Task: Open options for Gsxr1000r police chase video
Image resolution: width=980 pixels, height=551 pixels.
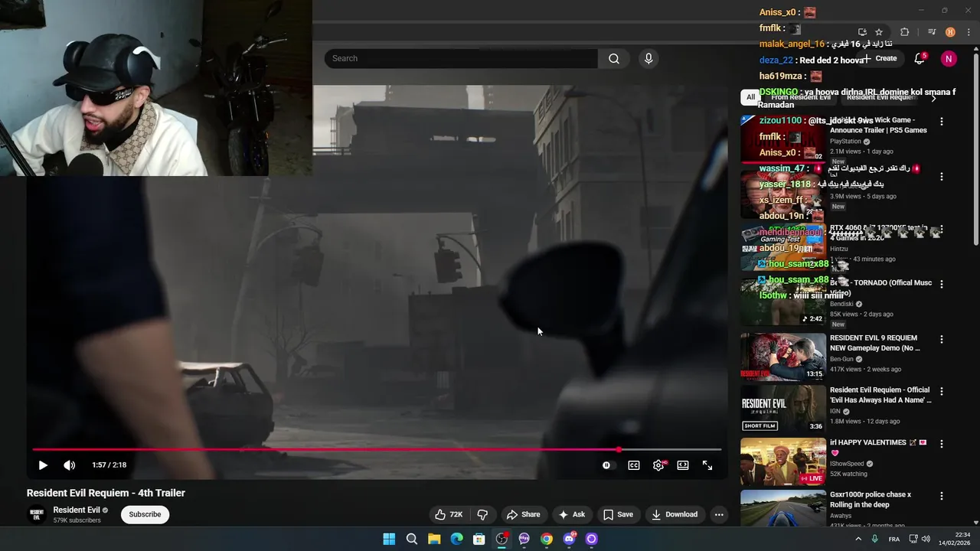Action: click(942, 496)
